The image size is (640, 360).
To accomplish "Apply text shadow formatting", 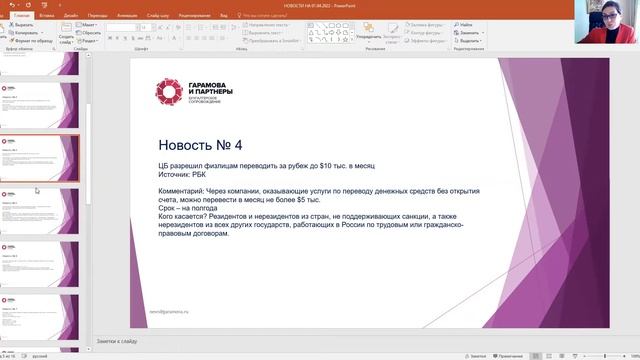I will (133, 38).
